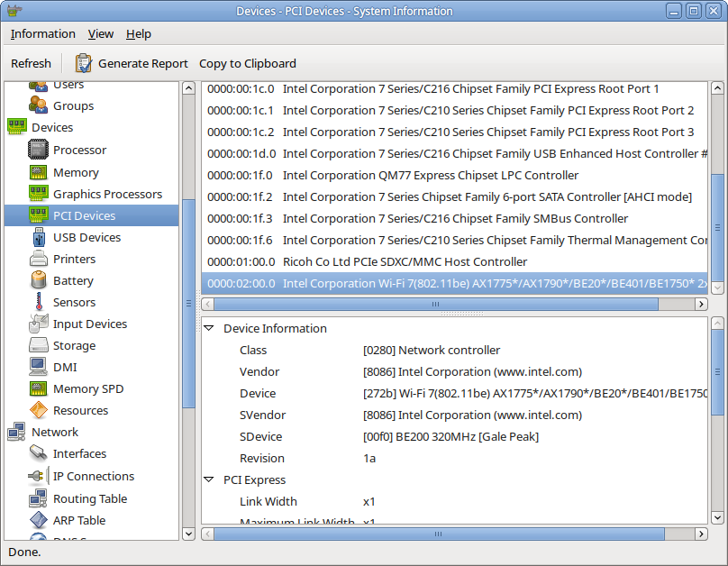Open the ARP Table icon
Screen dimensions: 728x566
pos(39,520)
